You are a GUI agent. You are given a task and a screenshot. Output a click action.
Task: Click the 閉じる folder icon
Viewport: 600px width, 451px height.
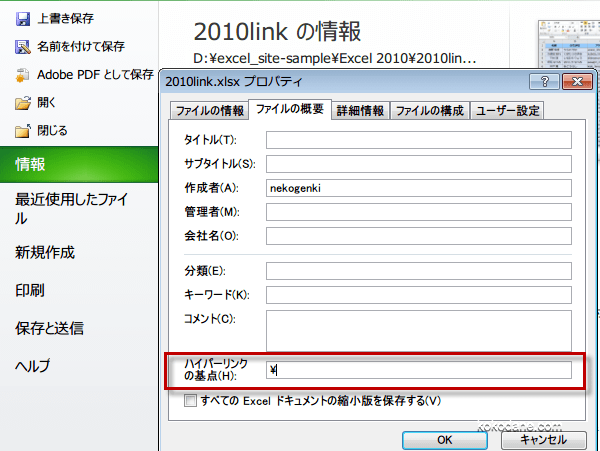pos(23,131)
